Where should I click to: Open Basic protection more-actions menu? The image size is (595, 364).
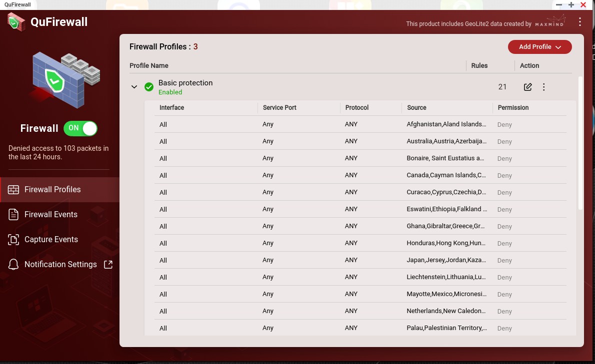coord(544,87)
